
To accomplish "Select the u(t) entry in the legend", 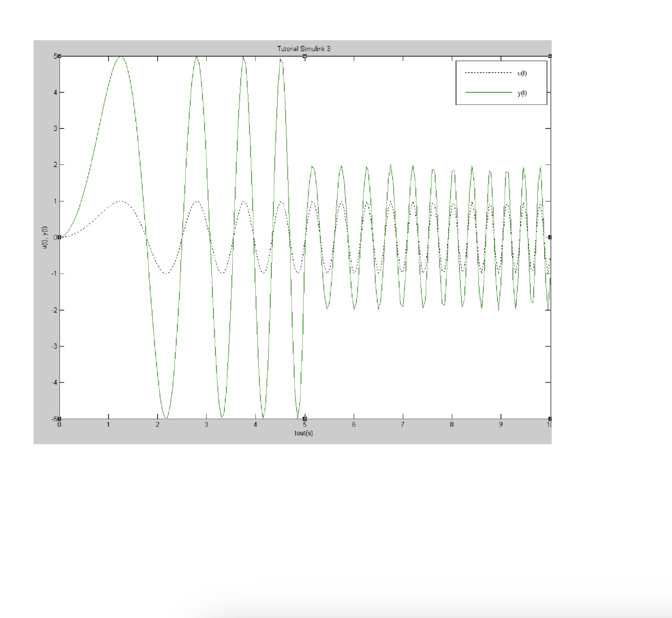I will (521, 73).
